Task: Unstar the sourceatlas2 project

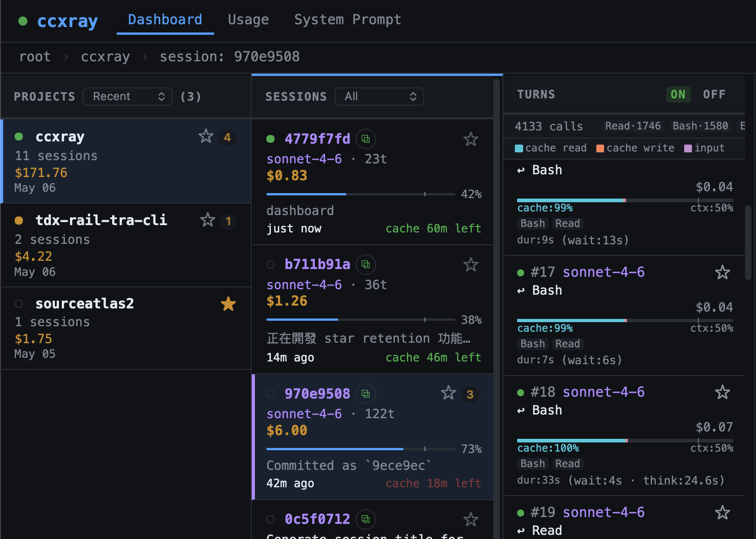Action: (228, 304)
